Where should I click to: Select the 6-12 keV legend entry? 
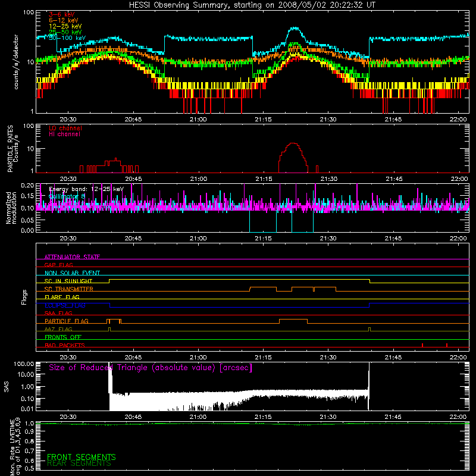(64, 20)
